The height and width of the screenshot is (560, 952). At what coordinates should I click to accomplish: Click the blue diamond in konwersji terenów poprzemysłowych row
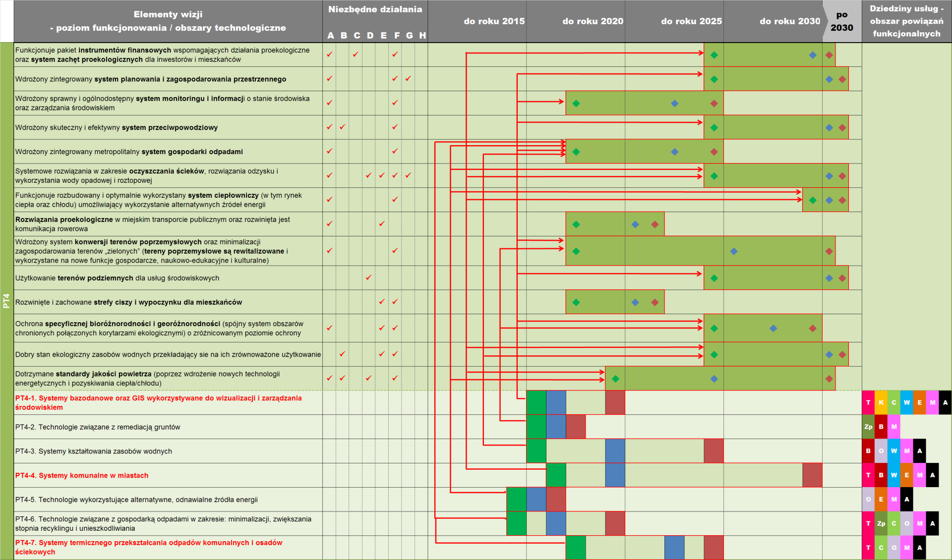[734, 251]
